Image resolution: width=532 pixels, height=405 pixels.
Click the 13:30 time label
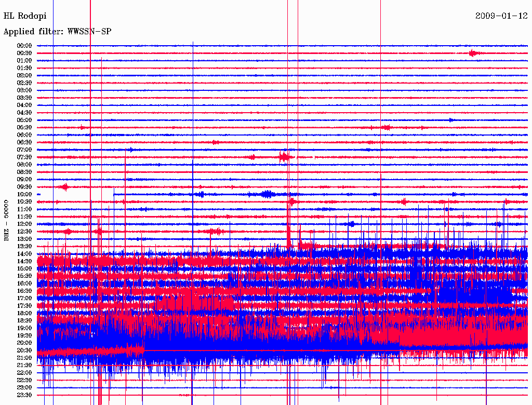point(24,246)
